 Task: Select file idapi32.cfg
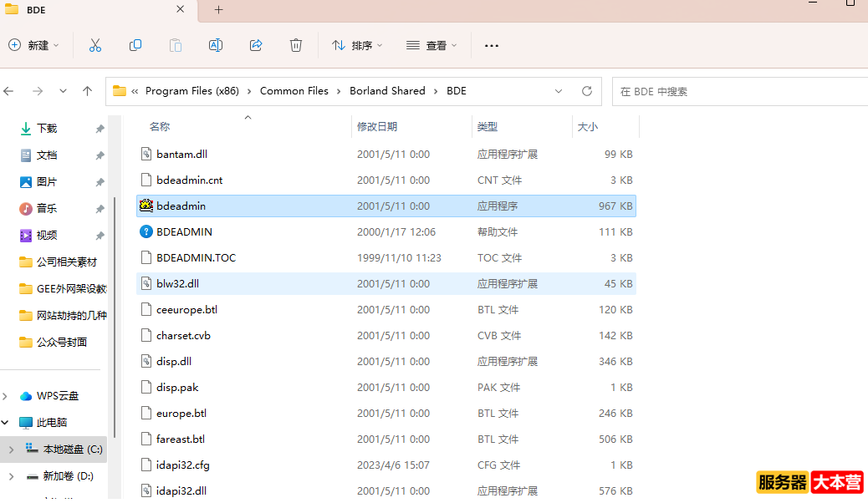pyautogui.click(x=385, y=465)
